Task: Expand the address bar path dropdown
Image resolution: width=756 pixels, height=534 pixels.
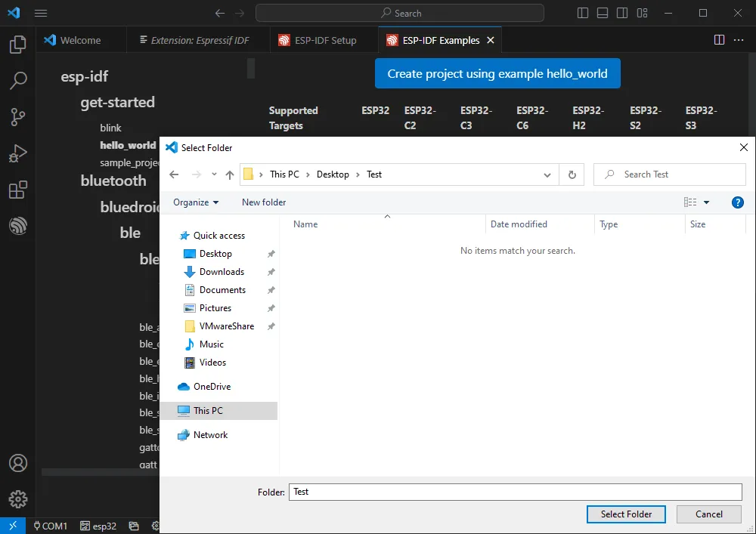Action: point(547,174)
